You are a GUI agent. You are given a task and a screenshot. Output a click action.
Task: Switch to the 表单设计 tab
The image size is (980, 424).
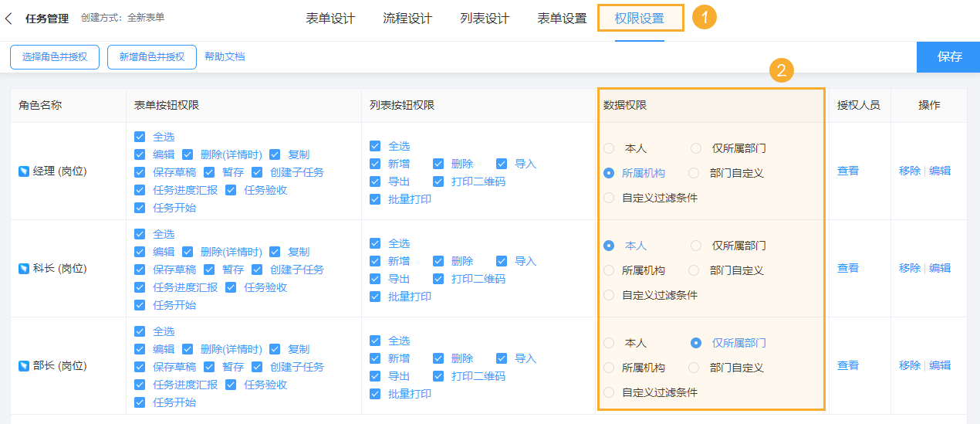point(330,19)
